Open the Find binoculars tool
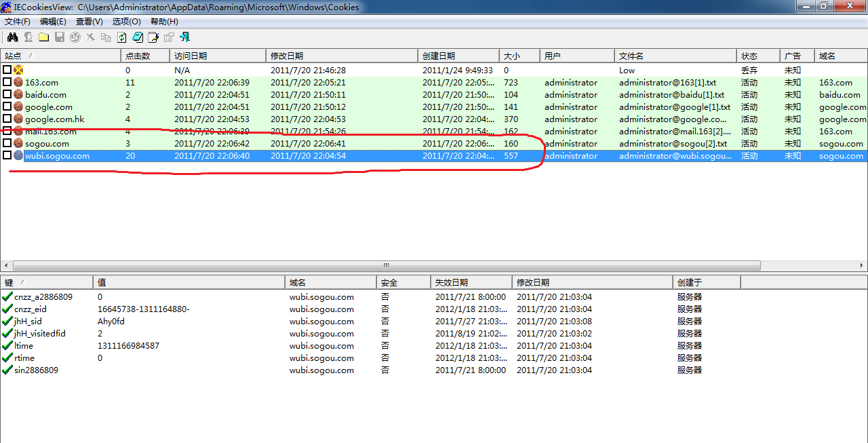 (x=13, y=37)
